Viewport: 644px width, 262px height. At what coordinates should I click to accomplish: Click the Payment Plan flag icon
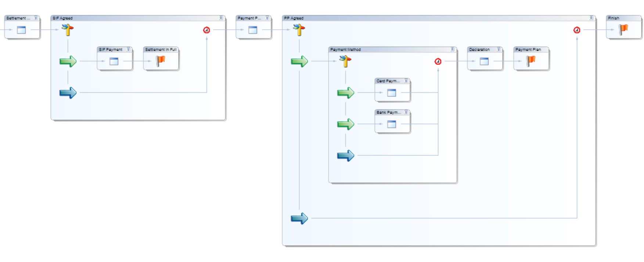(x=531, y=61)
